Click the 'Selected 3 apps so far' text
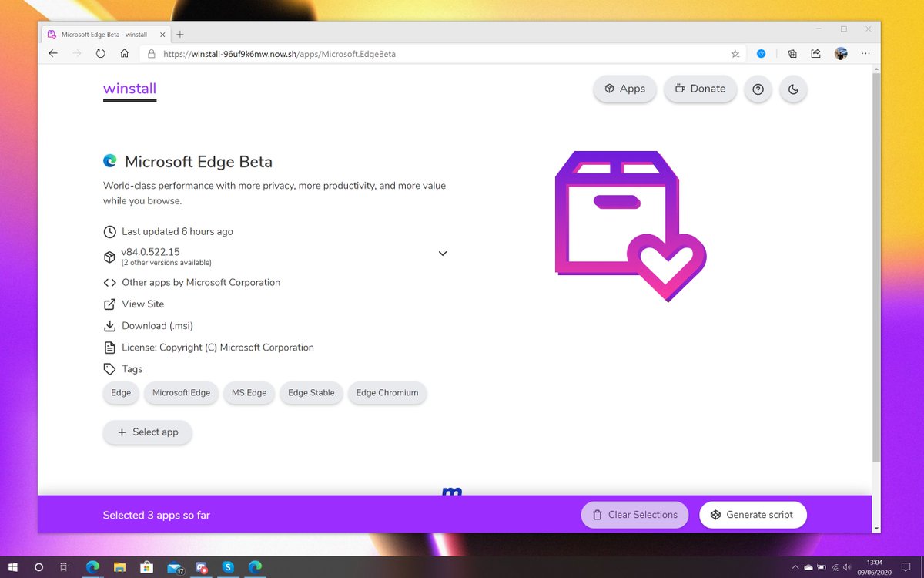Viewport: 924px width, 578px height. [156, 515]
